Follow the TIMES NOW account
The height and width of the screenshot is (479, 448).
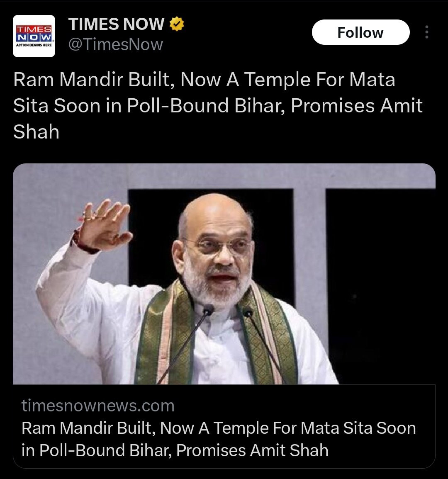pos(360,32)
